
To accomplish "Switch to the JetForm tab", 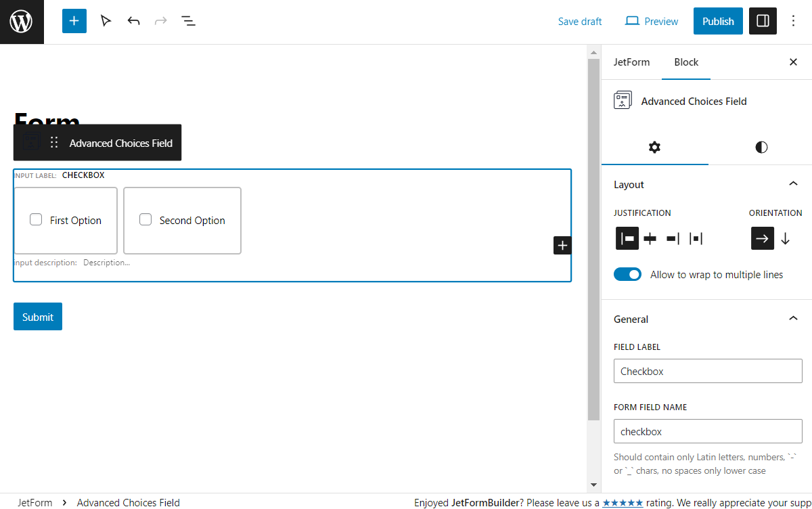I will tap(631, 62).
